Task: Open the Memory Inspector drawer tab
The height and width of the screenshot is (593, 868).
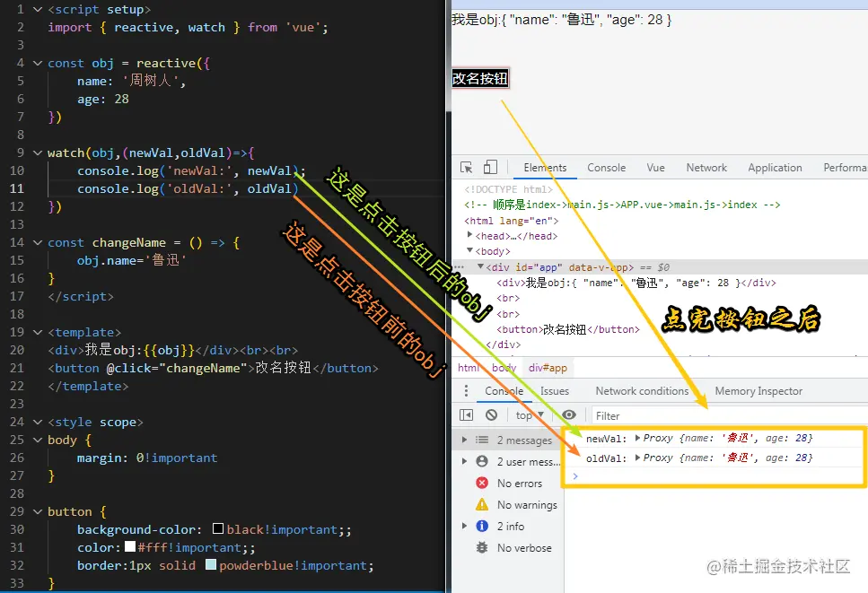Action: [x=758, y=391]
